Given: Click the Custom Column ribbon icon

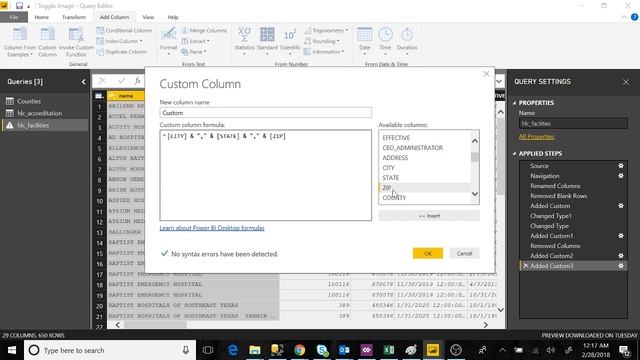Looking at the screenshot, I should click(x=47, y=35).
